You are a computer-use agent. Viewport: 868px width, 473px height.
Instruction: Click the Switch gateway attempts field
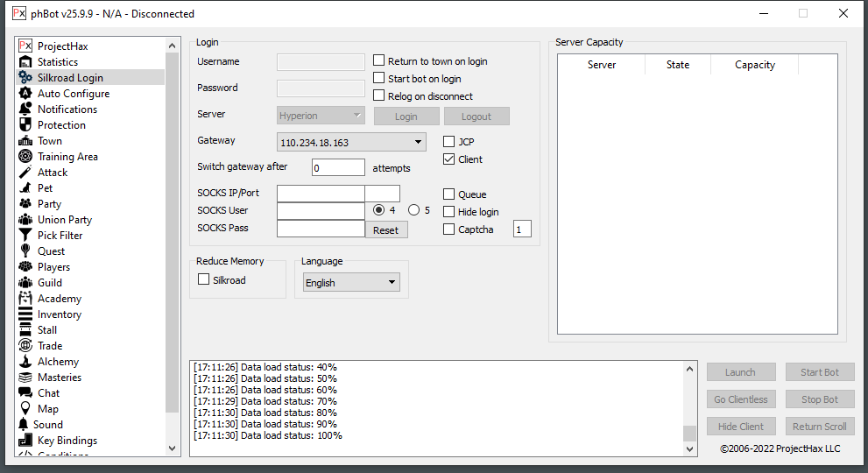point(338,167)
